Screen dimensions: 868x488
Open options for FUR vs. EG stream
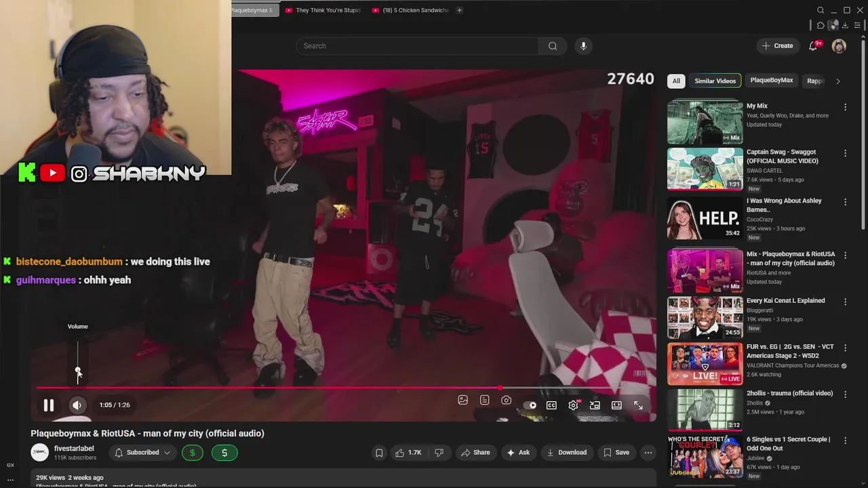click(x=845, y=348)
